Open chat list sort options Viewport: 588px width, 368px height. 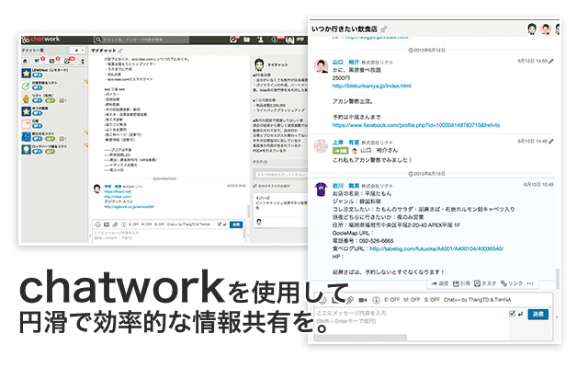click(x=83, y=61)
